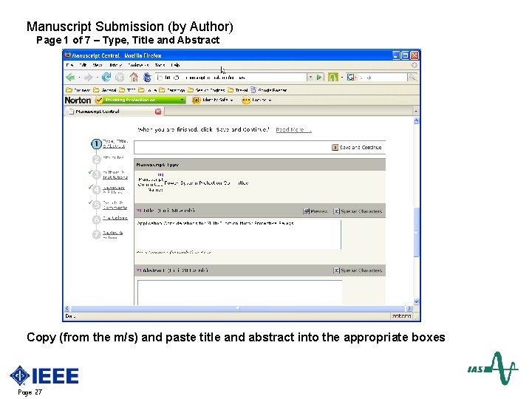This screenshot has width=532, height=399.
Task: Open the Help menu
Action: coord(175,65)
